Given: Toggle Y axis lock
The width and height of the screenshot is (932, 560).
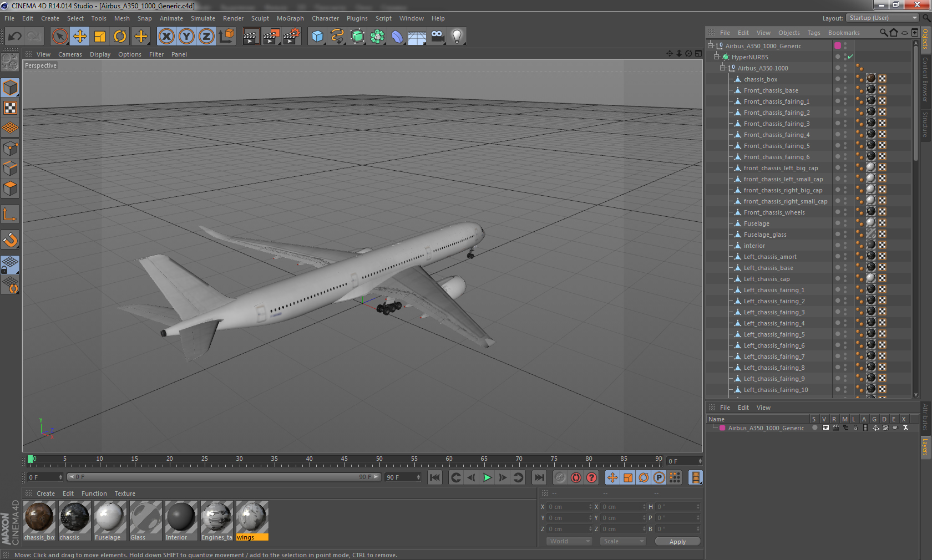Looking at the screenshot, I should (186, 37).
